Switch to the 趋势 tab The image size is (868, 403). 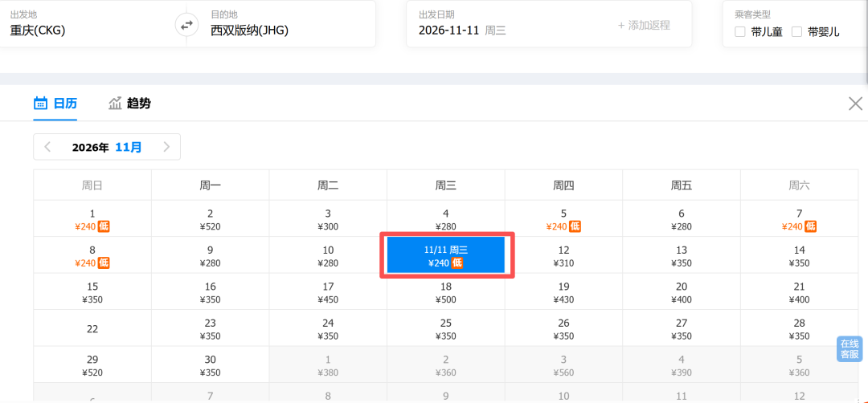129,104
